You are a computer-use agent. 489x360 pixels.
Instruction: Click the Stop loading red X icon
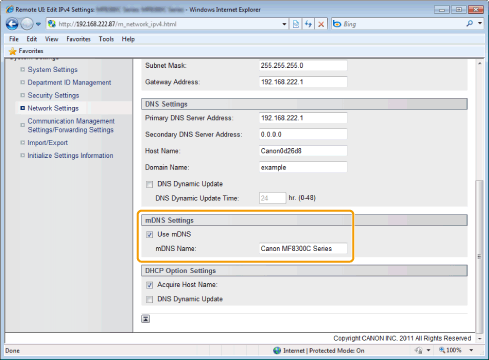[x=321, y=24]
